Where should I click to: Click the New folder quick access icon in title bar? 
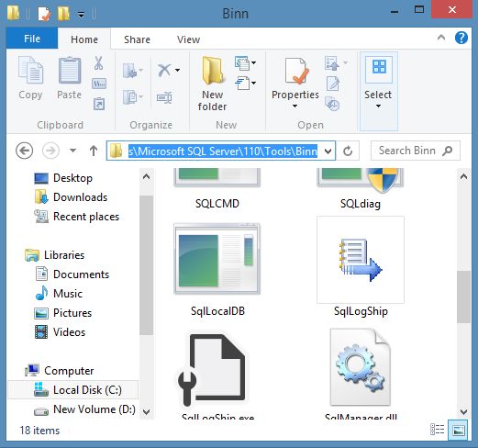(x=63, y=14)
